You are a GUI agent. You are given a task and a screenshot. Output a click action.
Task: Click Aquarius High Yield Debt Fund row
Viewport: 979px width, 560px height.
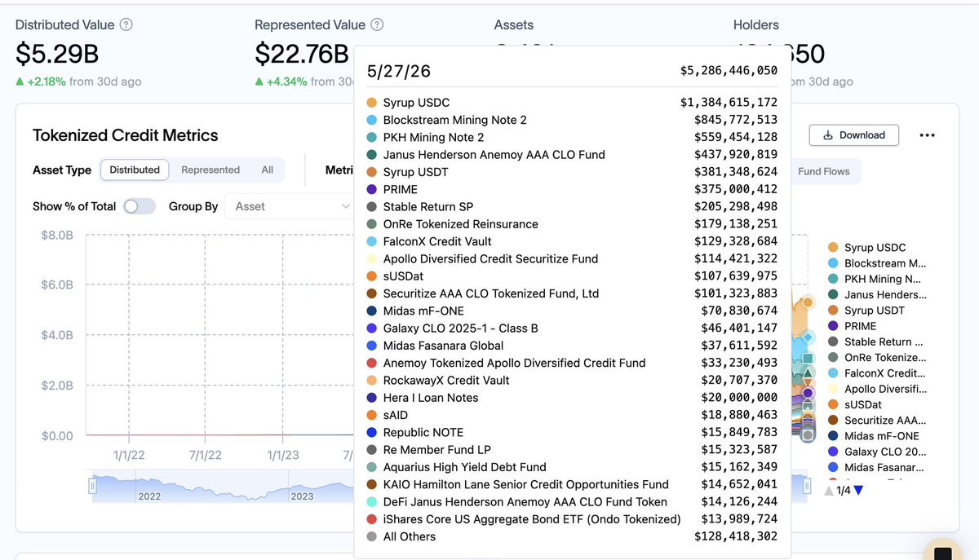tap(572, 467)
